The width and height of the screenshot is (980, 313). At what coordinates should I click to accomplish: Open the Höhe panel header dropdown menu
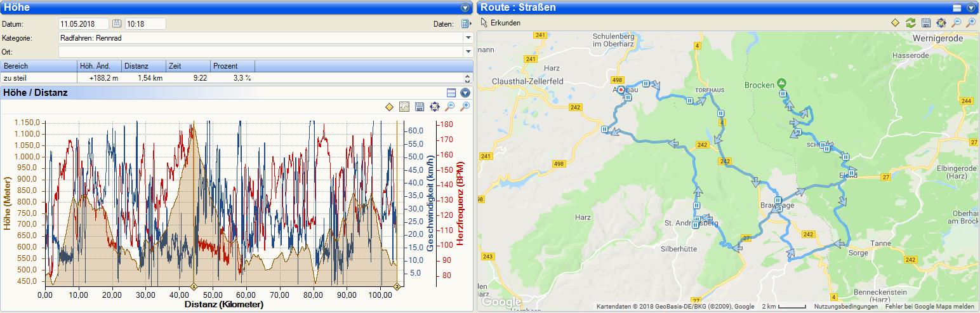[x=465, y=8]
